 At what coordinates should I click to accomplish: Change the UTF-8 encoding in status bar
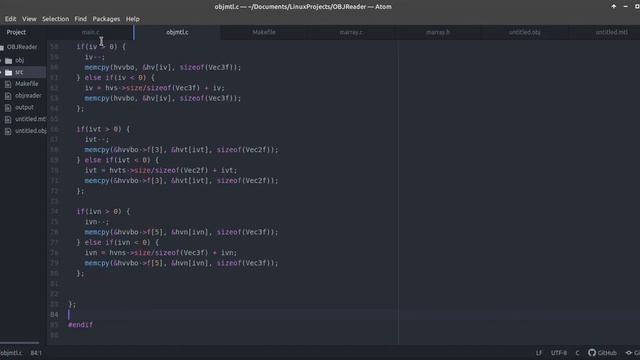point(559,353)
